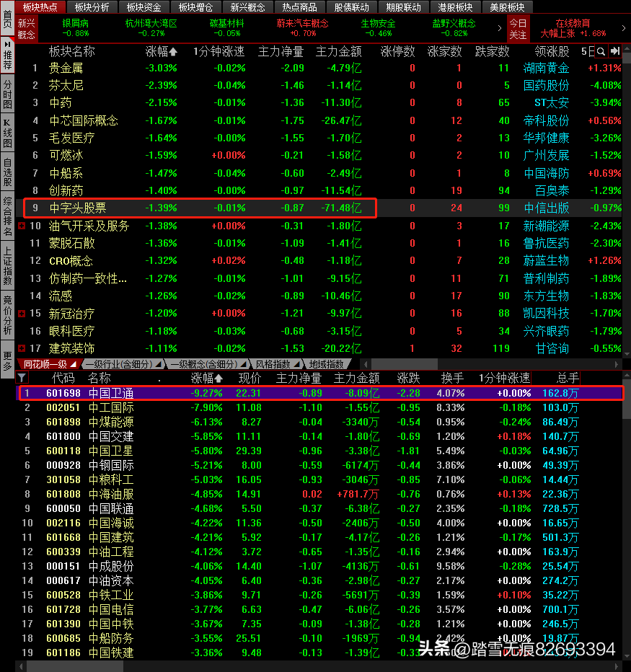Select stock row 600050 中国联通
The image size is (631, 672).
319,509
